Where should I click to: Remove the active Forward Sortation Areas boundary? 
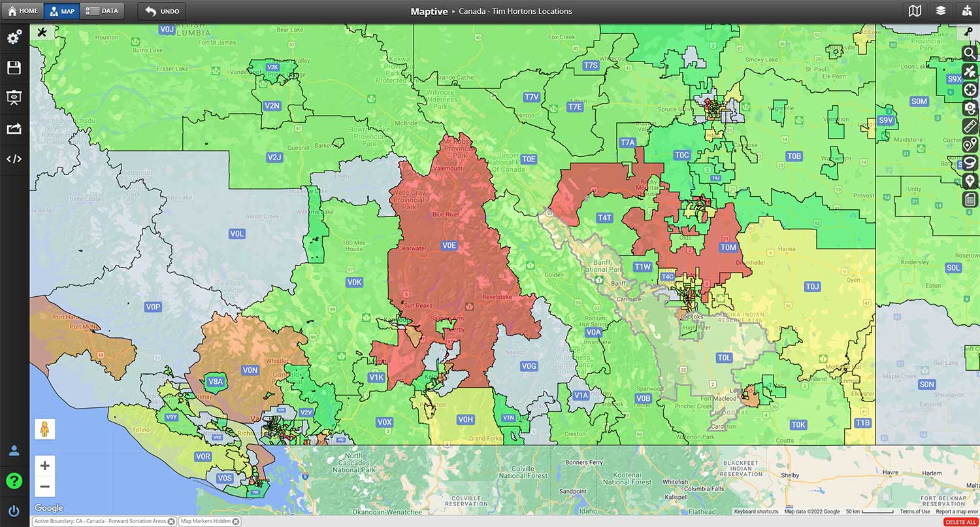[x=171, y=521]
